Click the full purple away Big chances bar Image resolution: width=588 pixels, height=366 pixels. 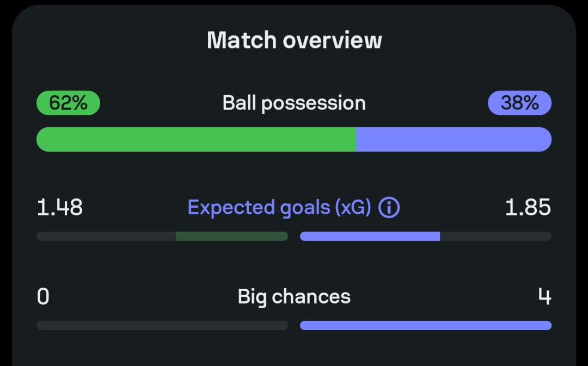coord(426,325)
